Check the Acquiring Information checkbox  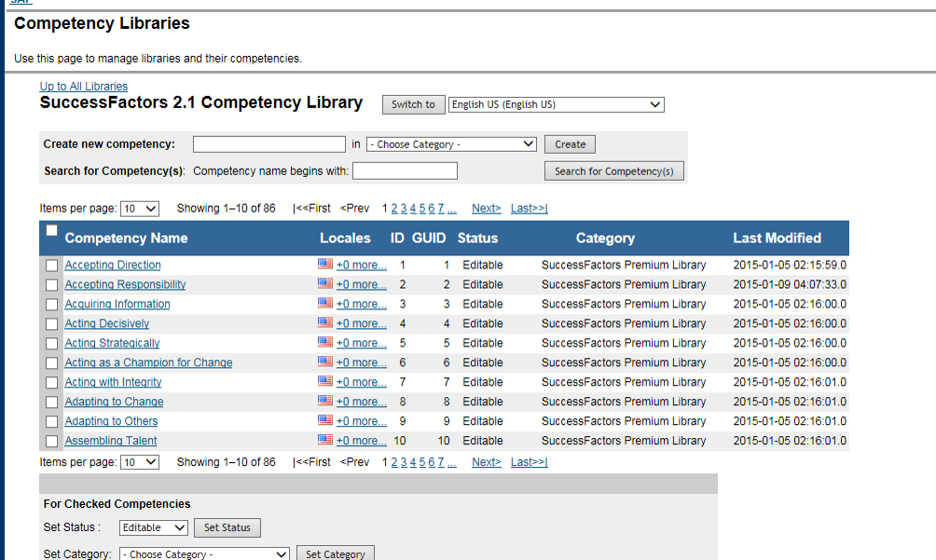[52, 305]
